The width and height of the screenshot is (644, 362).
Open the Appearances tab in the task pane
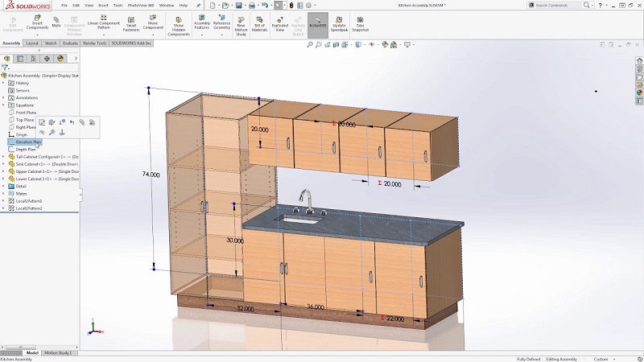(x=639, y=93)
